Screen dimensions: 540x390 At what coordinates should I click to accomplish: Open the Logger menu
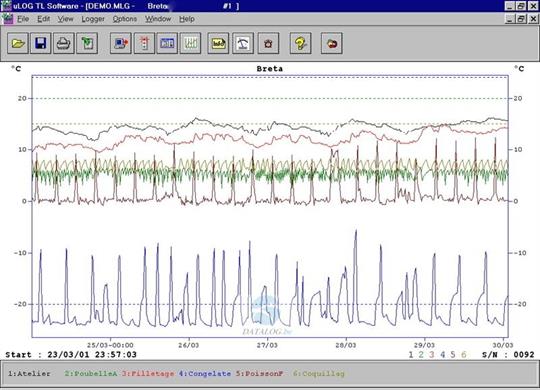click(93, 19)
